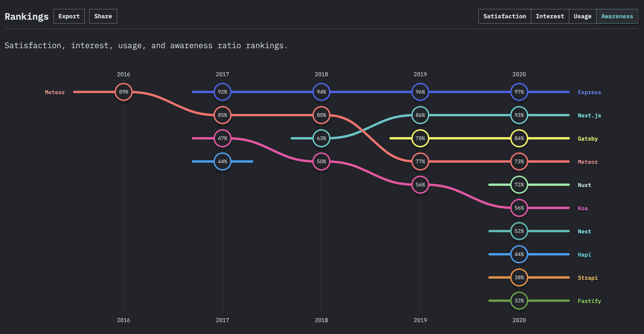
Task: Click the bottom 2016 year label
Action: pyautogui.click(x=123, y=320)
